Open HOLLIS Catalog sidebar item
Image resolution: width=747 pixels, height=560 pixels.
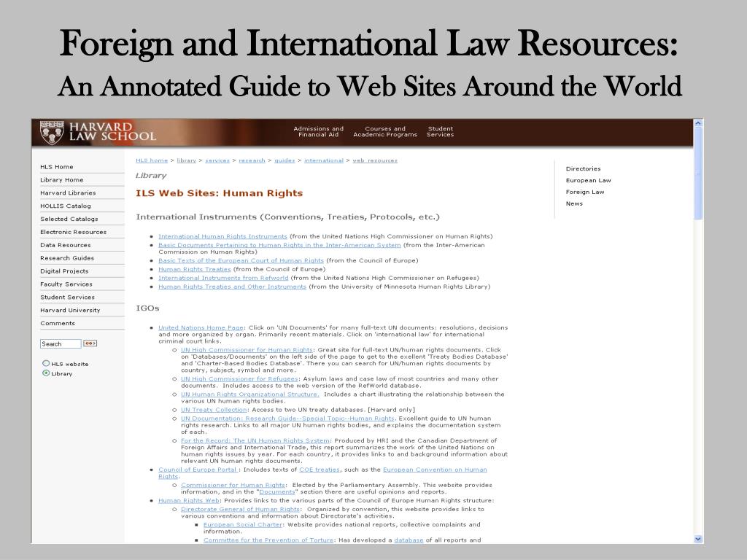(x=66, y=206)
